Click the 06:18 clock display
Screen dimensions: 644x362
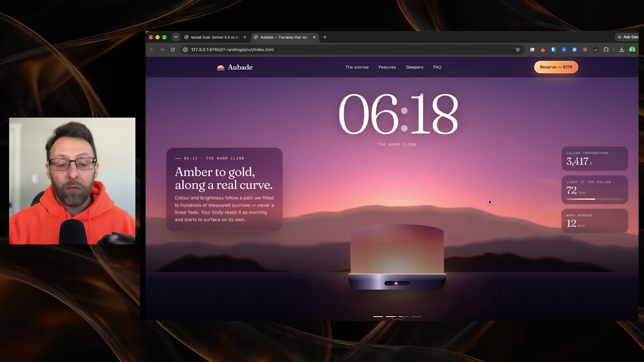pos(398,114)
